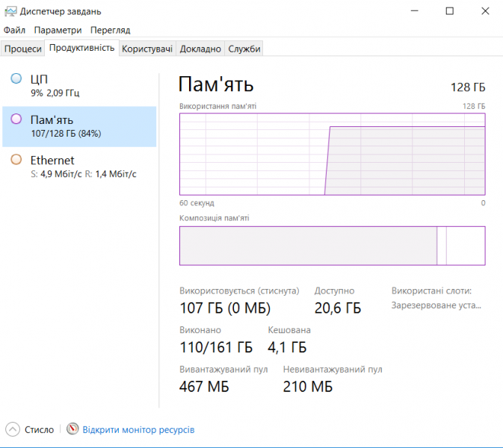
Task: Switch to the Користувачі tab
Action: pyautogui.click(x=147, y=49)
